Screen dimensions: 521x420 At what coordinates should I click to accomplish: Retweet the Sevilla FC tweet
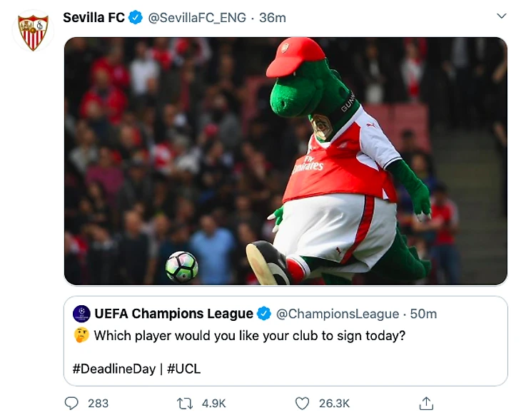click(x=185, y=403)
